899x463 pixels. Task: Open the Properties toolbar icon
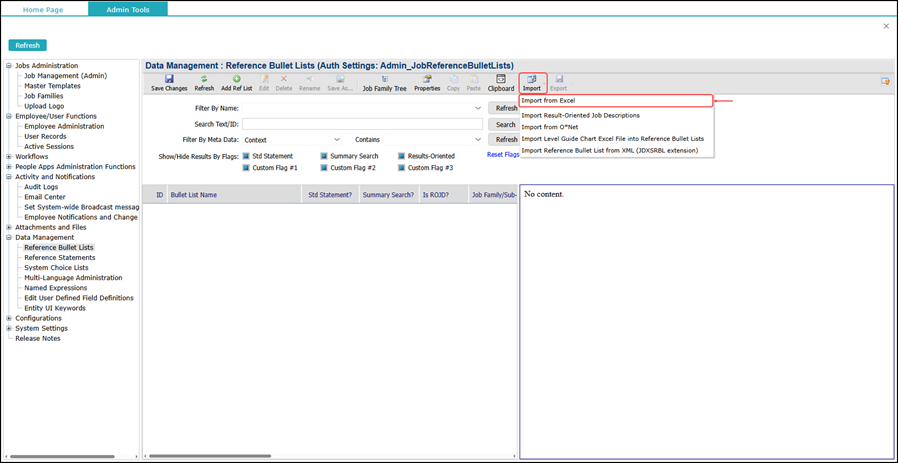click(x=427, y=83)
